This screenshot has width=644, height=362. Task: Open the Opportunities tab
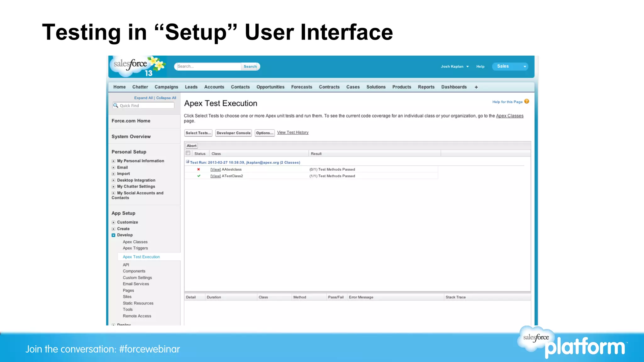pos(270,87)
